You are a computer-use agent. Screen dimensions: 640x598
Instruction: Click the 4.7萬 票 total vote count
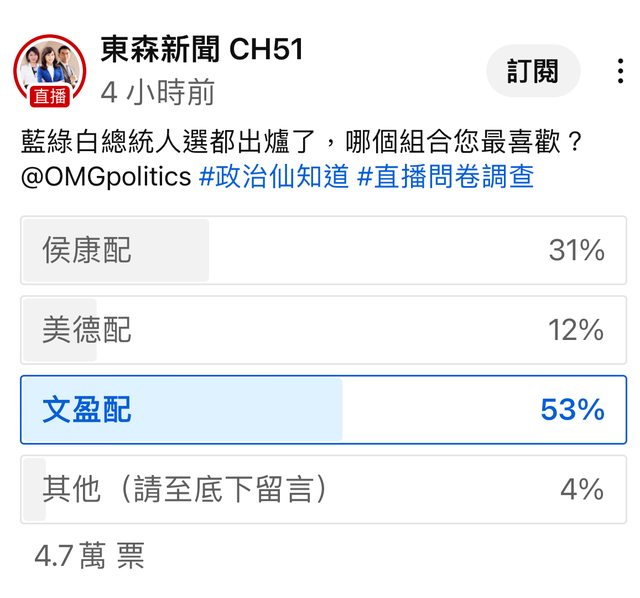(89, 555)
